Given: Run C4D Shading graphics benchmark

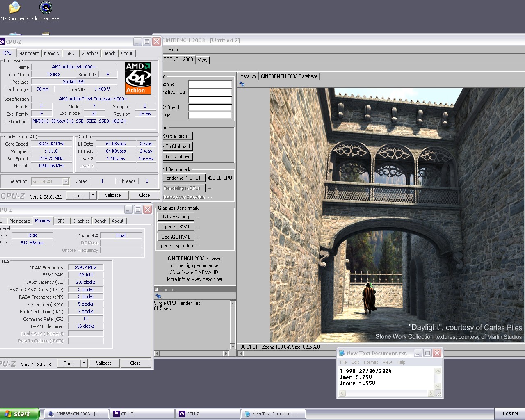Looking at the screenshot, I should (176, 217).
